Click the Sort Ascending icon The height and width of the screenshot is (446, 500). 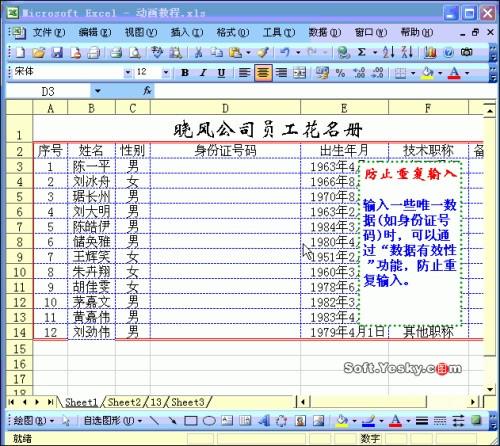[389, 52]
